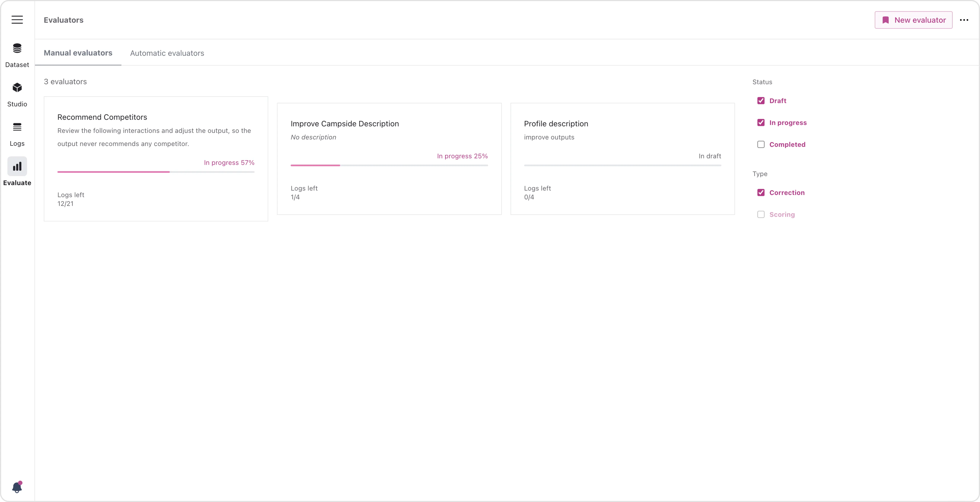Open the hamburger menu icon
980x502 pixels.
tap(17, 20)
